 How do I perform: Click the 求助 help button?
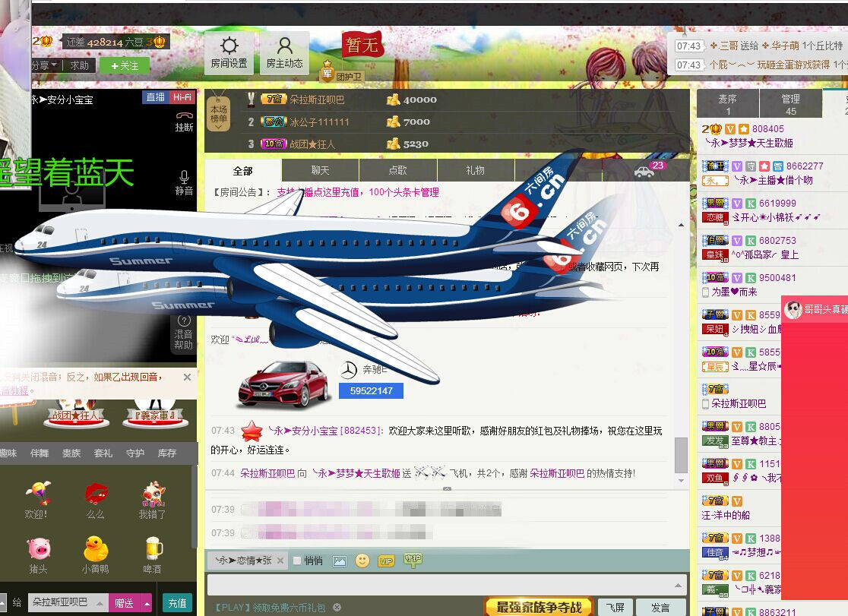coord(80,65)
